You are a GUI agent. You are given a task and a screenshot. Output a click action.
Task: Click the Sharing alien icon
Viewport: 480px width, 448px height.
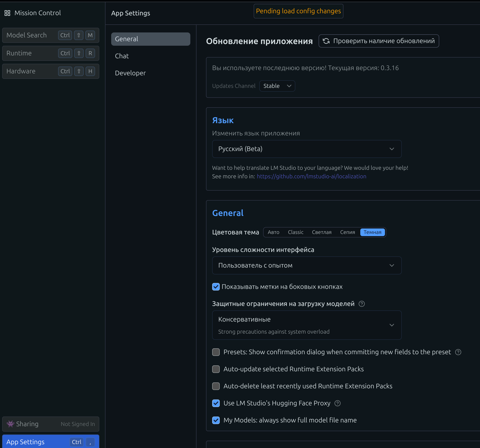(10, 424)
